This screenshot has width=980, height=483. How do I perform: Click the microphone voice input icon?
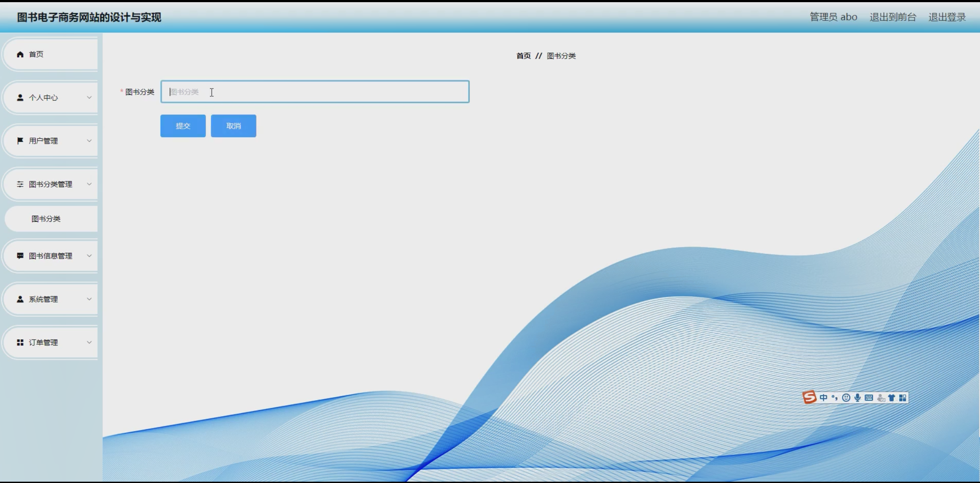[857, 398]
